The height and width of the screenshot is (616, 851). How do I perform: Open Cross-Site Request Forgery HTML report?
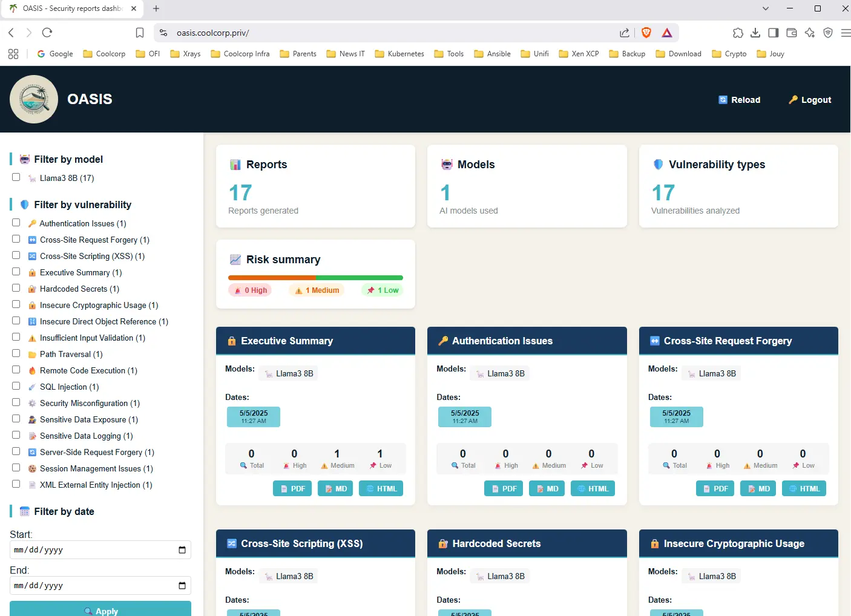point(804,488)
